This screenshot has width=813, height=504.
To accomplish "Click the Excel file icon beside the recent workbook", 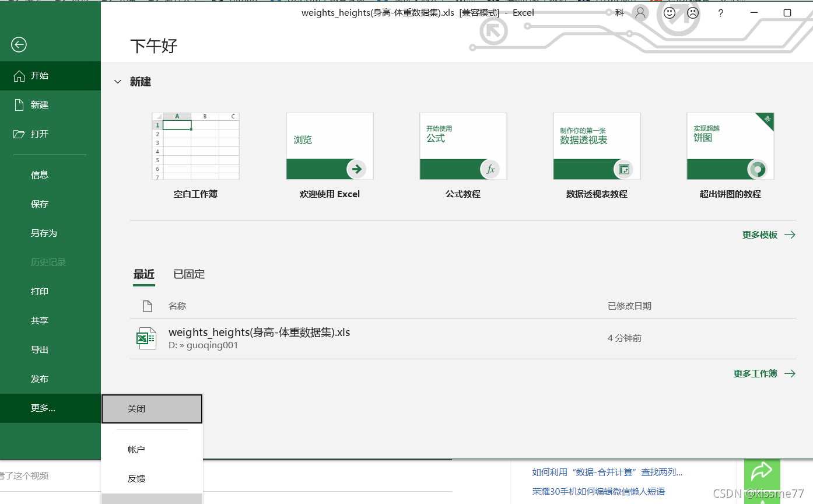I will (x=146, y=337).
